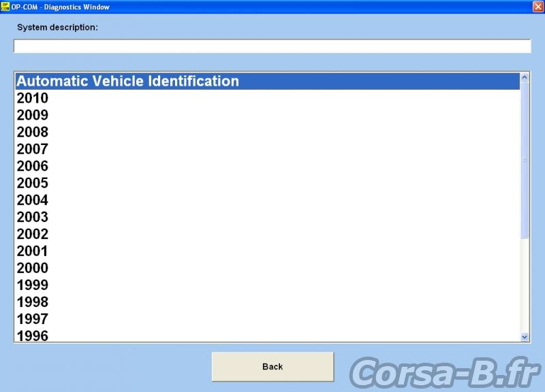The height and width of the screenshot is (392, 545).
Task: Choose the 2004 row
Action: [x=268, y=200]
